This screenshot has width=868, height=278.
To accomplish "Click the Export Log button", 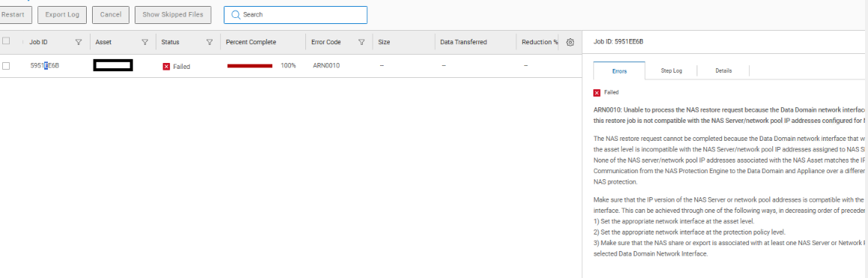I will 62,15.
